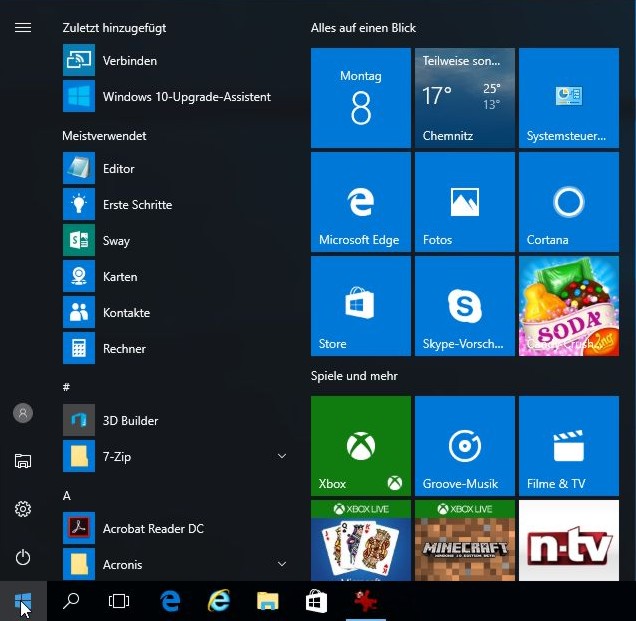Open the Store tile
The width and height of the screenshot is (636, 621).
click(361, 306)
